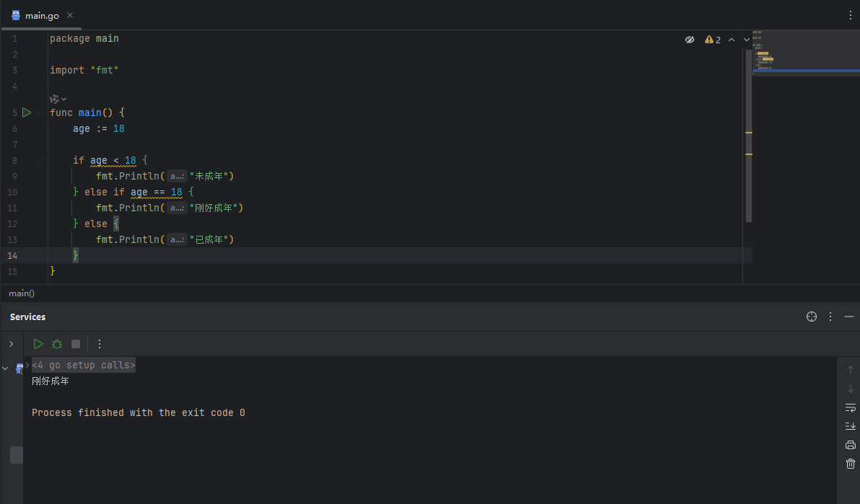The image size is (860, 504).
Task: Toggle the reader mode eye icon
Action: point(690,40)
